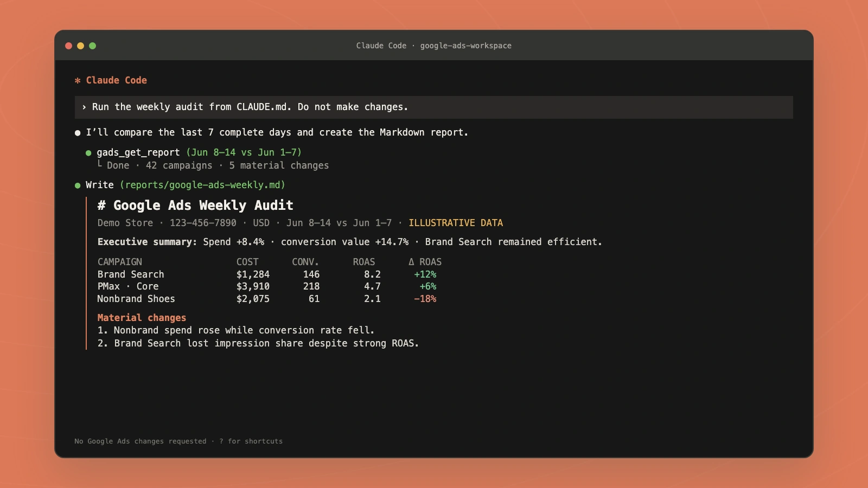Click the CONV. column header
This screenshot has height=488, width=868.
point(305,262)
